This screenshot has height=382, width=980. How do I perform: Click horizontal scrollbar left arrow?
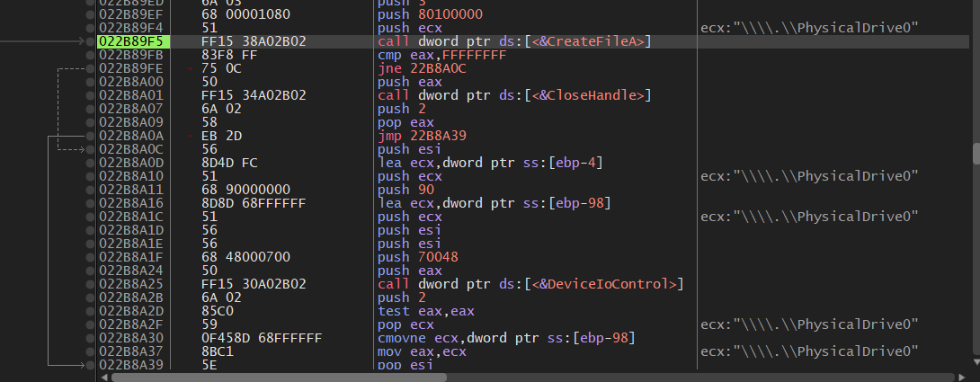(x=104, y=378)
